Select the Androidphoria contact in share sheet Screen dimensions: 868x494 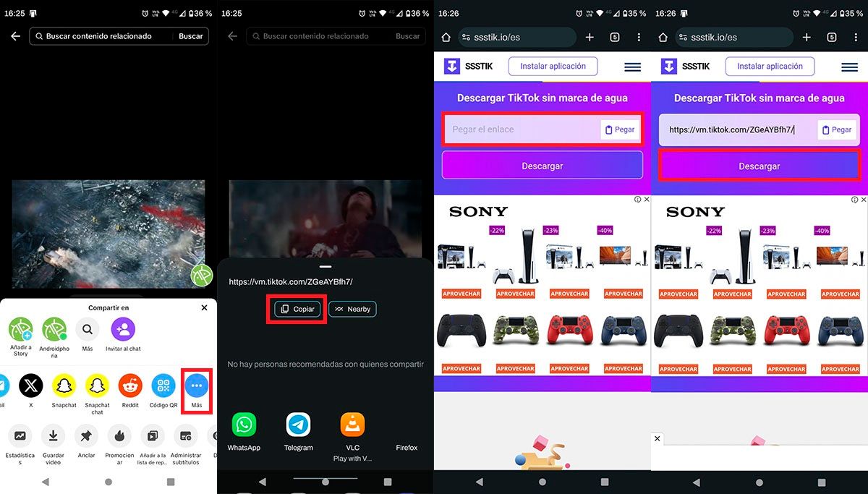[54, 330]
